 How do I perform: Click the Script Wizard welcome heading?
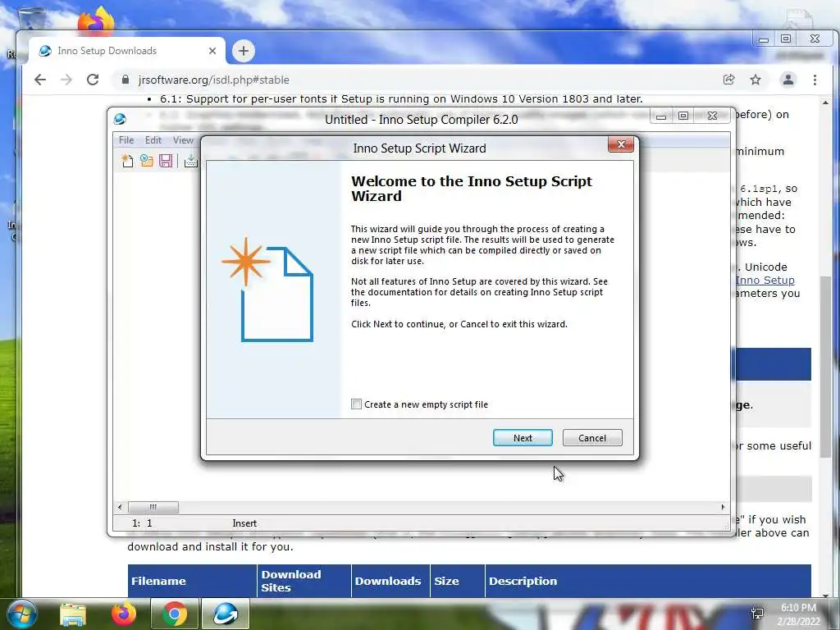click(x=472, y=189)
